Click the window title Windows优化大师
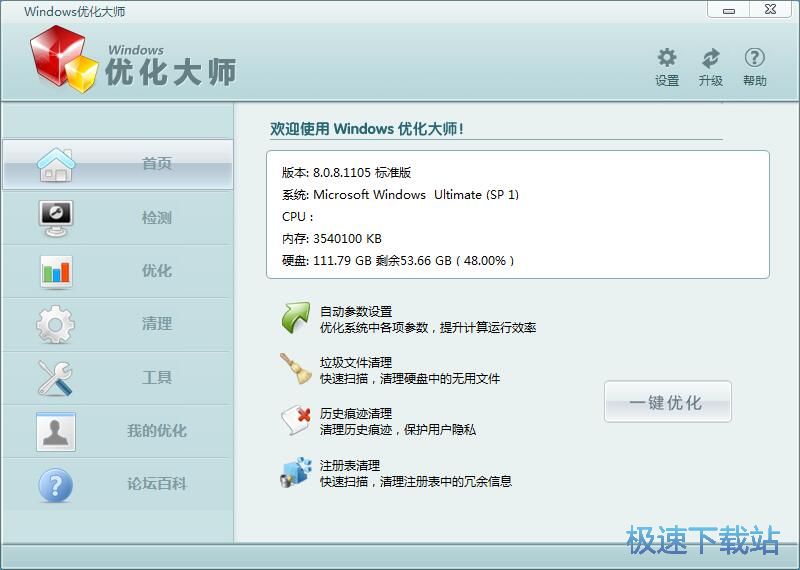 coord(74,11)
